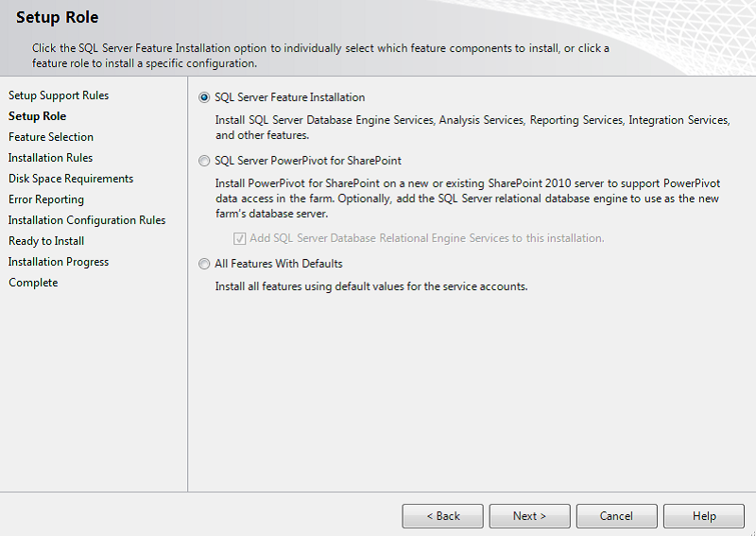Select Installation Configuration Rules step
Viewport: 756px width, 536px height.
pyautogui.click(x=87, y=220)
